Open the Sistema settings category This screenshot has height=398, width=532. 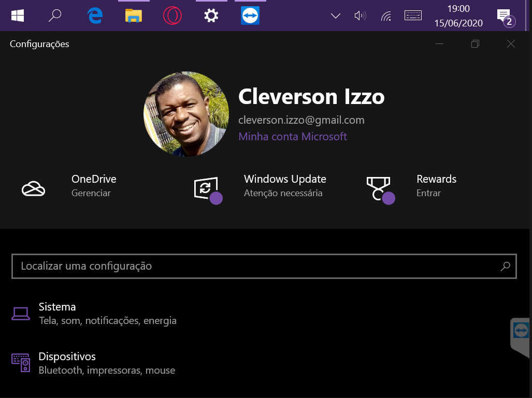tap(57, 307)
